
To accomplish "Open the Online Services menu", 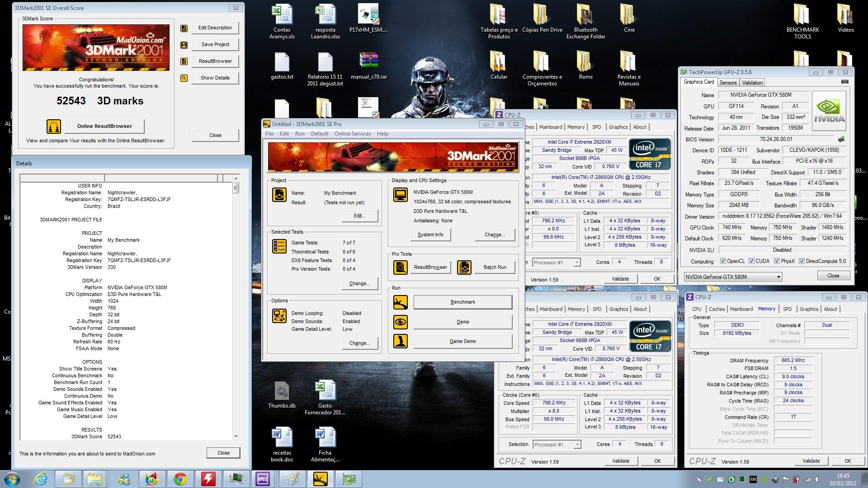I will click(353, 134).
